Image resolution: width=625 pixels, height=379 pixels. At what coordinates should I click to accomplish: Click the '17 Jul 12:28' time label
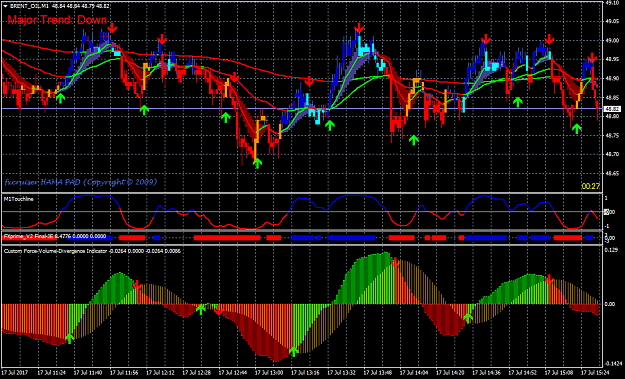(x=197, y=373)
